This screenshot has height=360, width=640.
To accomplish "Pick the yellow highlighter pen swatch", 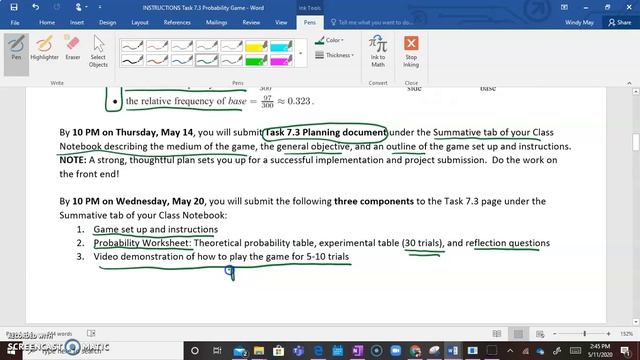I will pos(256,46).
